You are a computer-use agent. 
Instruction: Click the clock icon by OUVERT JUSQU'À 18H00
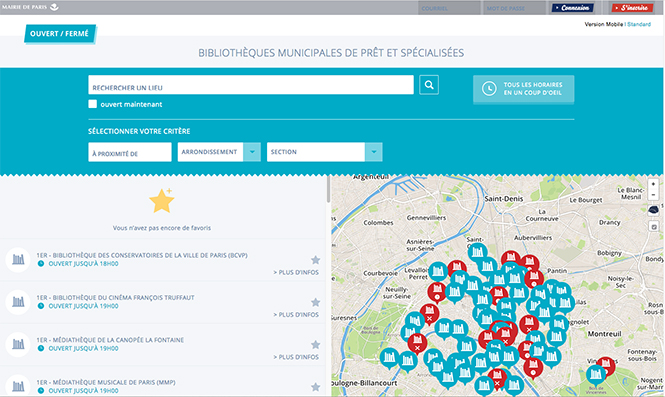[x=41, y=263]
